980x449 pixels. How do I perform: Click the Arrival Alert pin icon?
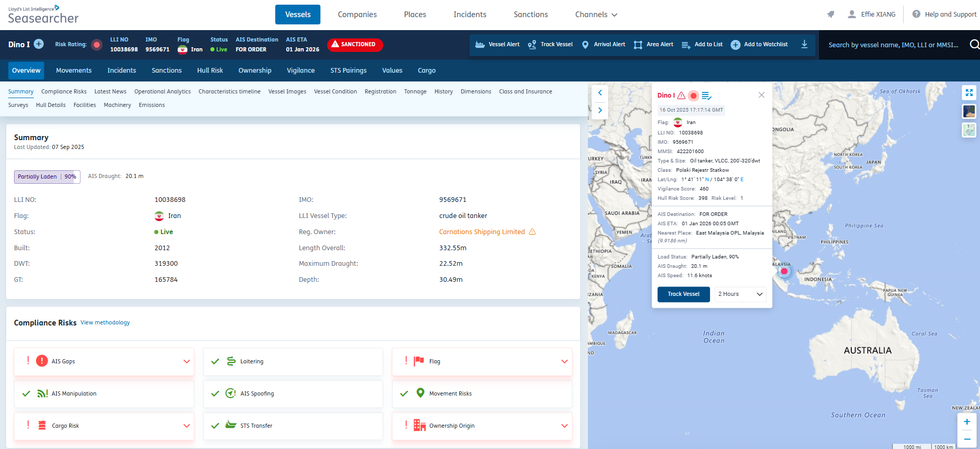click(x=585, y=45)
